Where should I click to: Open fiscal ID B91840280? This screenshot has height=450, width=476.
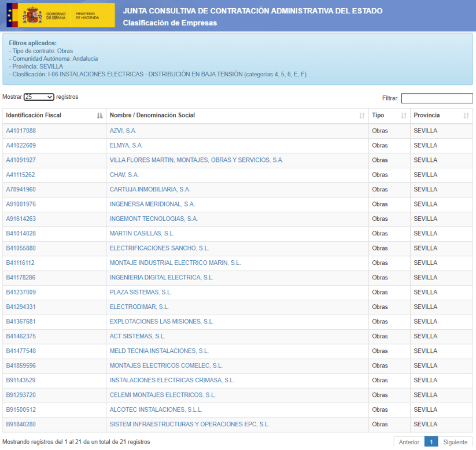[x=21, y=425]
